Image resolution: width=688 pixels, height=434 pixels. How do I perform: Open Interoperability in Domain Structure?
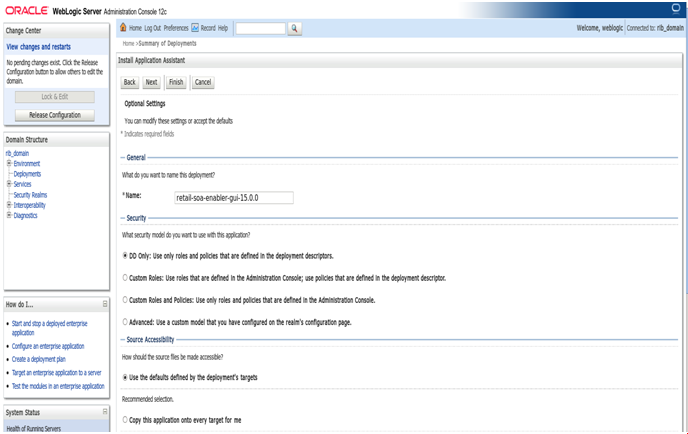(x=29, y=205)
